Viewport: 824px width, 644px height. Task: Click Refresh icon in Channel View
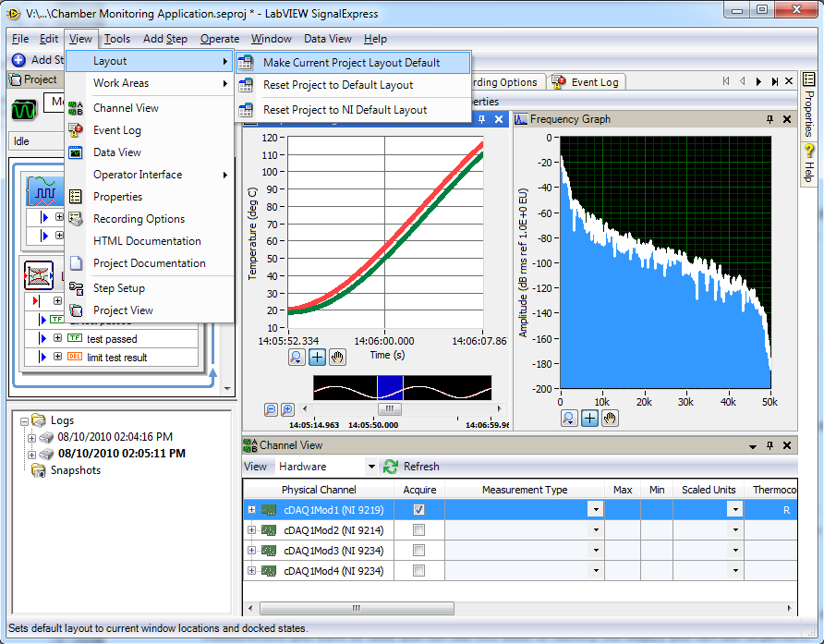tap(391, 467)
